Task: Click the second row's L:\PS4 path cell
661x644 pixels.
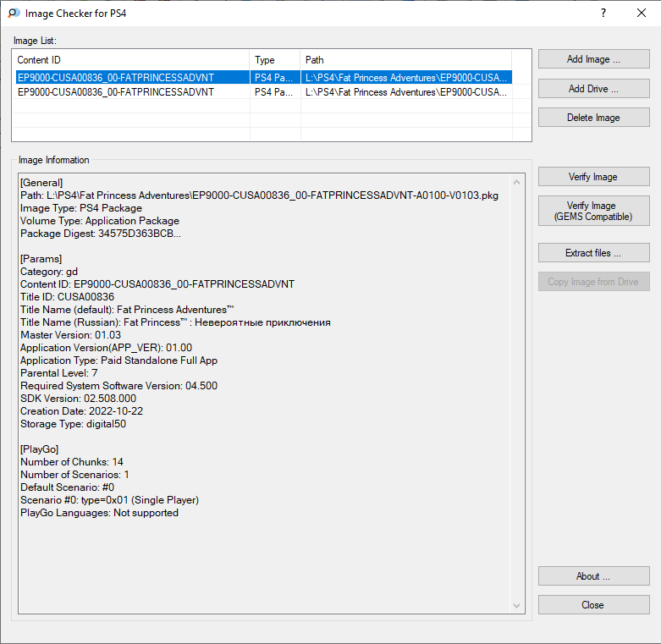Action: pos(406,92)
